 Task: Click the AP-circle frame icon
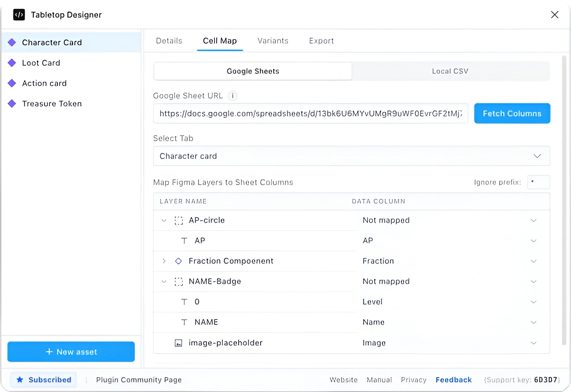coord(178,220)
